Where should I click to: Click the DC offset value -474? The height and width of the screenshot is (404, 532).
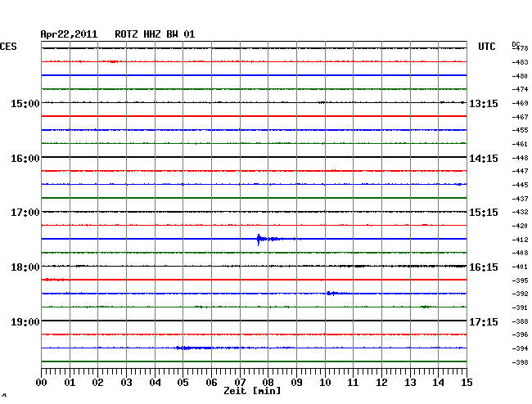pos(520,89)
